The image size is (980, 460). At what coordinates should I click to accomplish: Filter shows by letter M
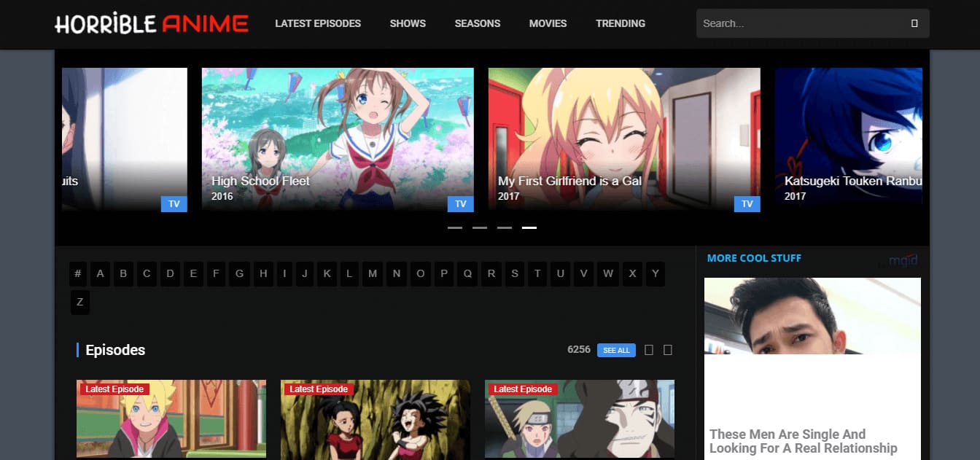coord(373,274)
